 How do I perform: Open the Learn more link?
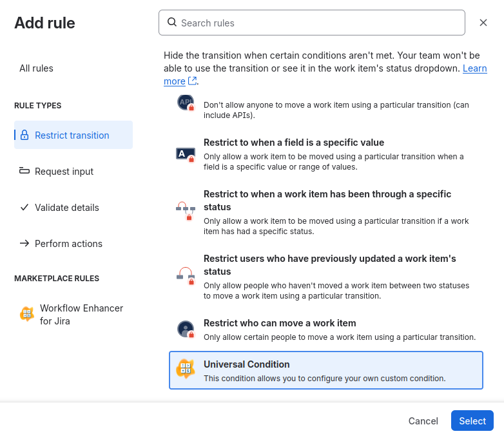point(325,75)
